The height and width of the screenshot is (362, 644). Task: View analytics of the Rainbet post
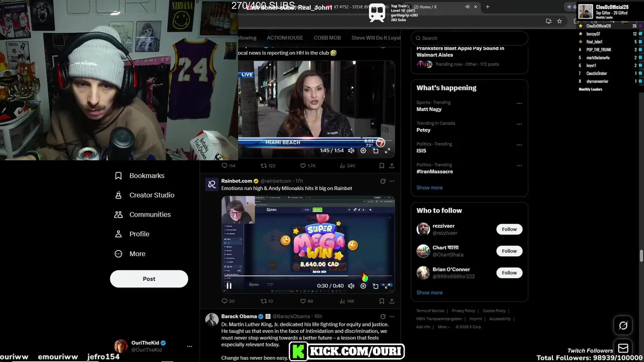pos(347,301)
